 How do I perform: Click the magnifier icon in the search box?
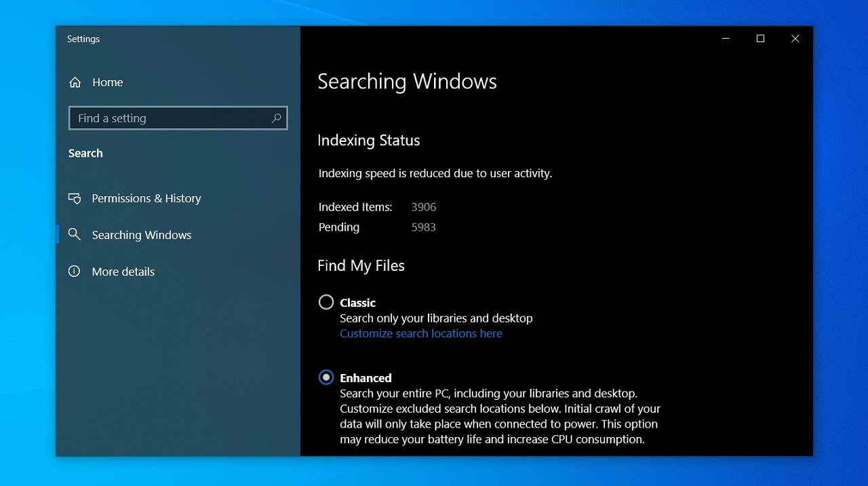click(276, 118)
